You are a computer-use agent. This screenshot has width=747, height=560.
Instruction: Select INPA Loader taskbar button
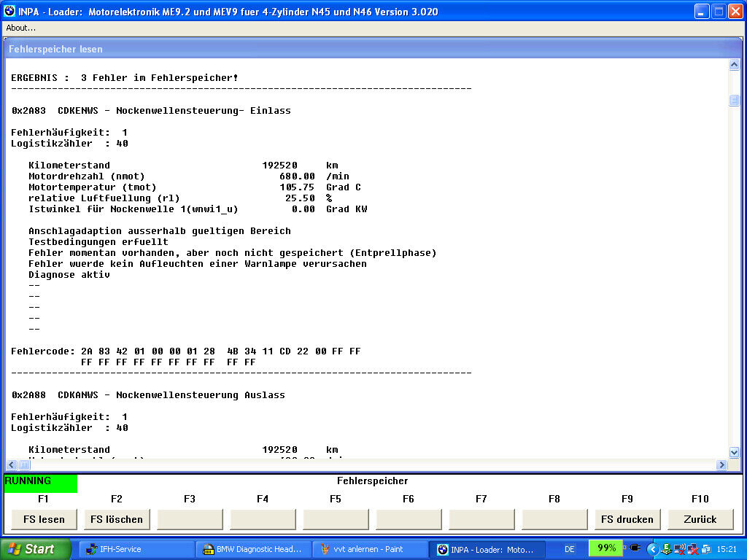485,549
